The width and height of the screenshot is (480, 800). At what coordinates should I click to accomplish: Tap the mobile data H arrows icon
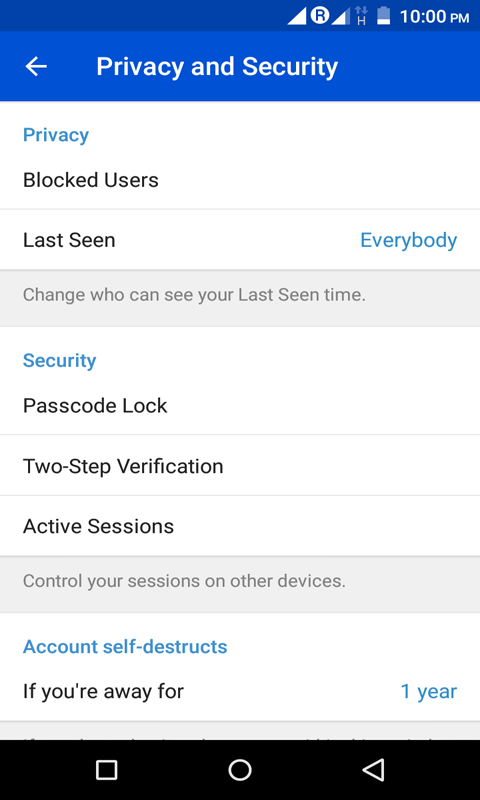point(361,16)
